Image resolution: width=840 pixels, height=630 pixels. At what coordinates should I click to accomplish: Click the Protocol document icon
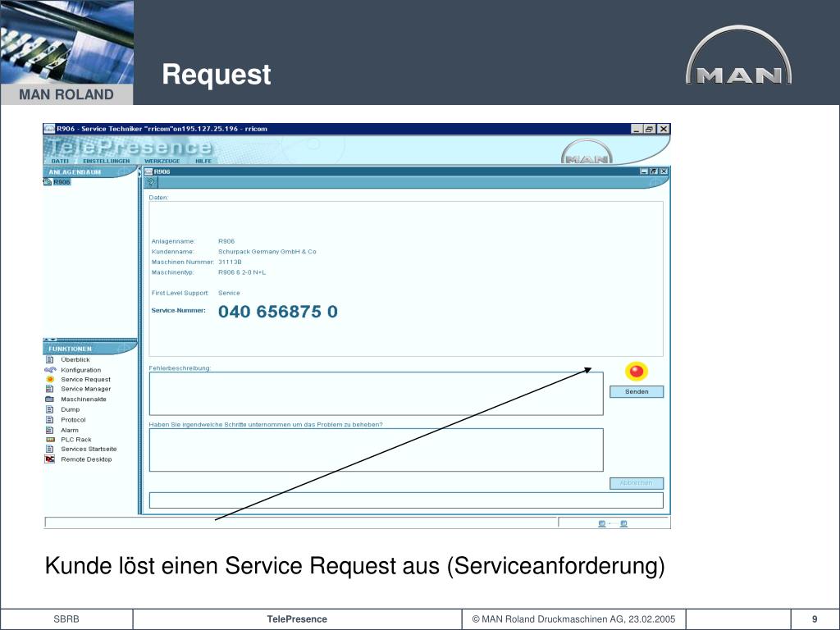49,419
